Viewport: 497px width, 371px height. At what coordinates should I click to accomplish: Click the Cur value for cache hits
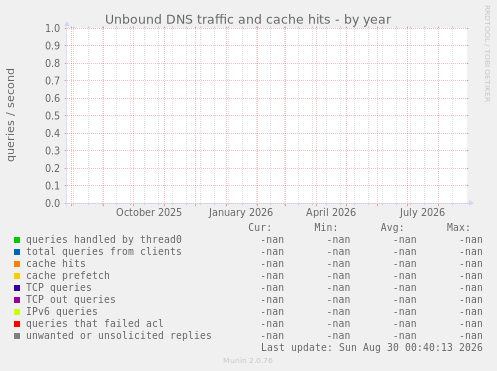point(272,264)
